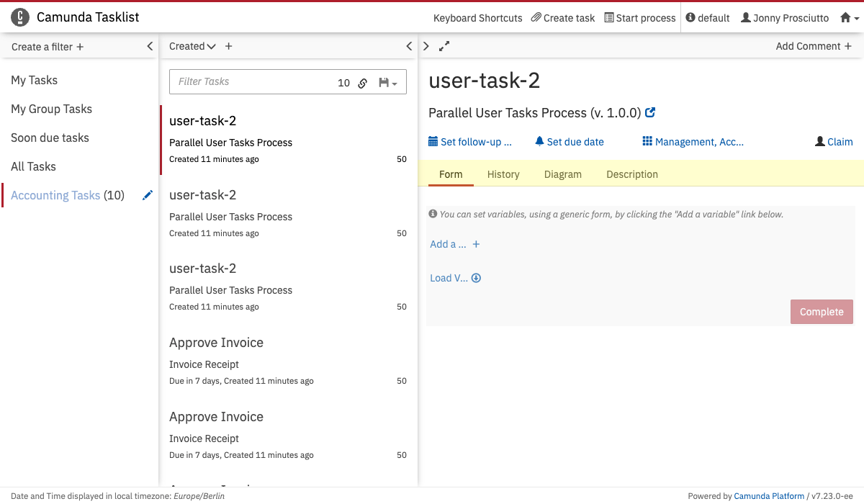Claim the user-task-2 task
Viewport: 864px width, 504px height.
tap(834, 142)
